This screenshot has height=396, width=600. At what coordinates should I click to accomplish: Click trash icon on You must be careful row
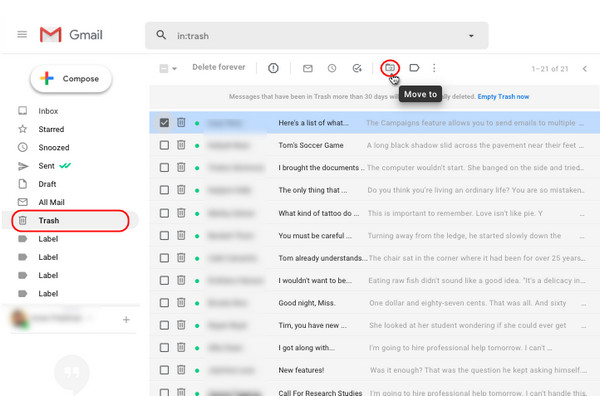tap(181, 235)
